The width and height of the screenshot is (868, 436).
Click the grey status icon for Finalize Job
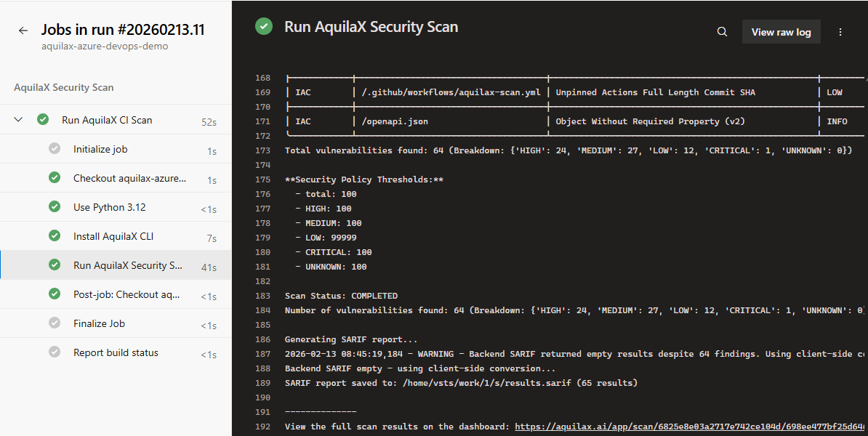pos(55,323)
